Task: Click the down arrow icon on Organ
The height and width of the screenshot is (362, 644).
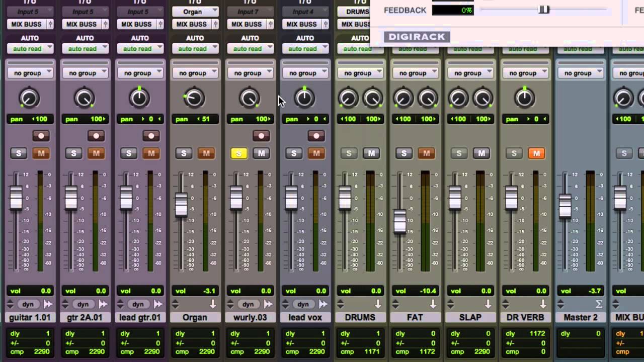Action: 213,304
